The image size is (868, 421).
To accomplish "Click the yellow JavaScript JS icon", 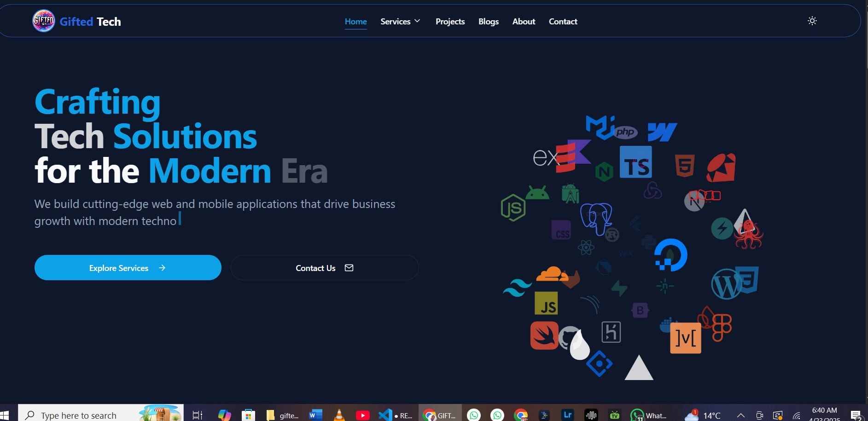I will (546, 303).
